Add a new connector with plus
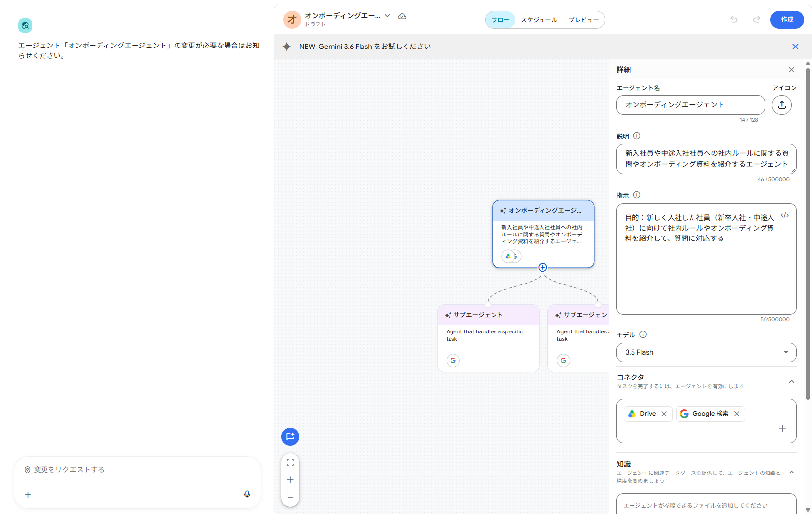The height and width of the screenshot is (520, 812). (782, 429)
